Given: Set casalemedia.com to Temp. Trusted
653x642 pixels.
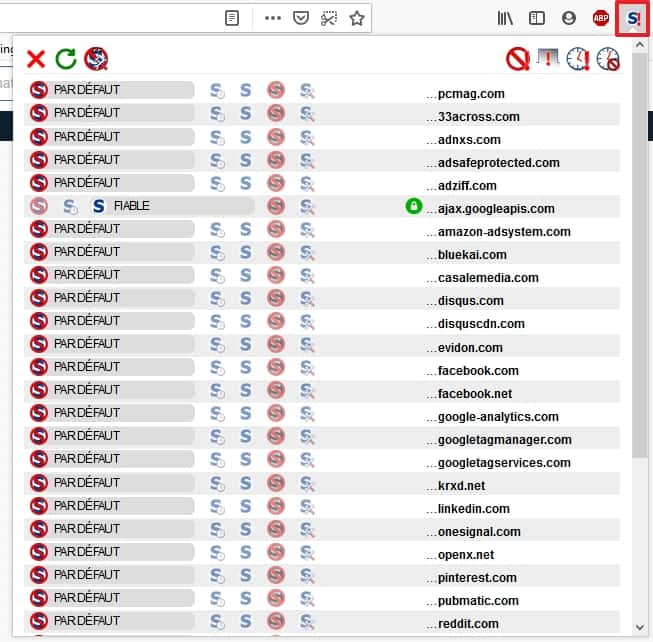Looking at the screenshot, I should [x=217, y=275].
